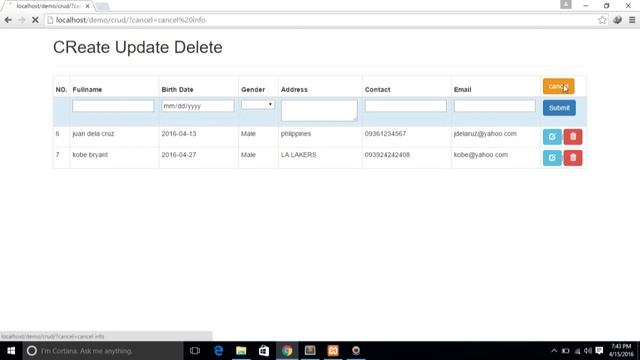The width and height of the screenshot is (640, 360).
Task: Open Sublime Text icon in taskbar
Action: click(x=310, y=351)
